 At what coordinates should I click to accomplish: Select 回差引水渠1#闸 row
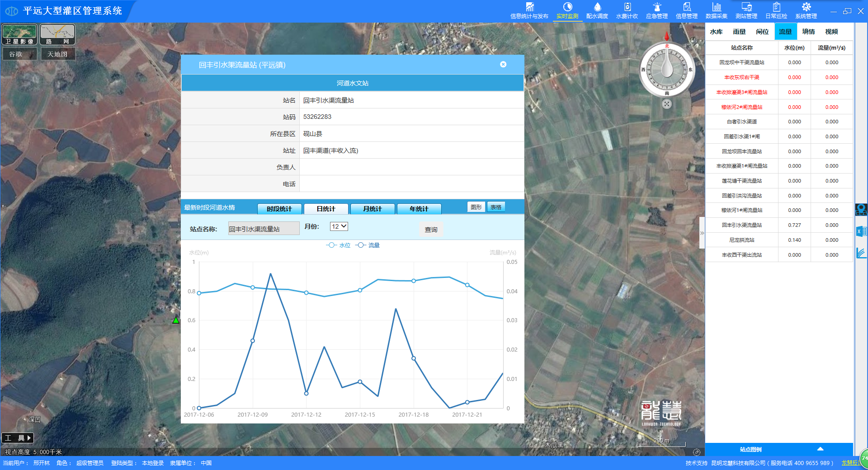pos(779,136)
